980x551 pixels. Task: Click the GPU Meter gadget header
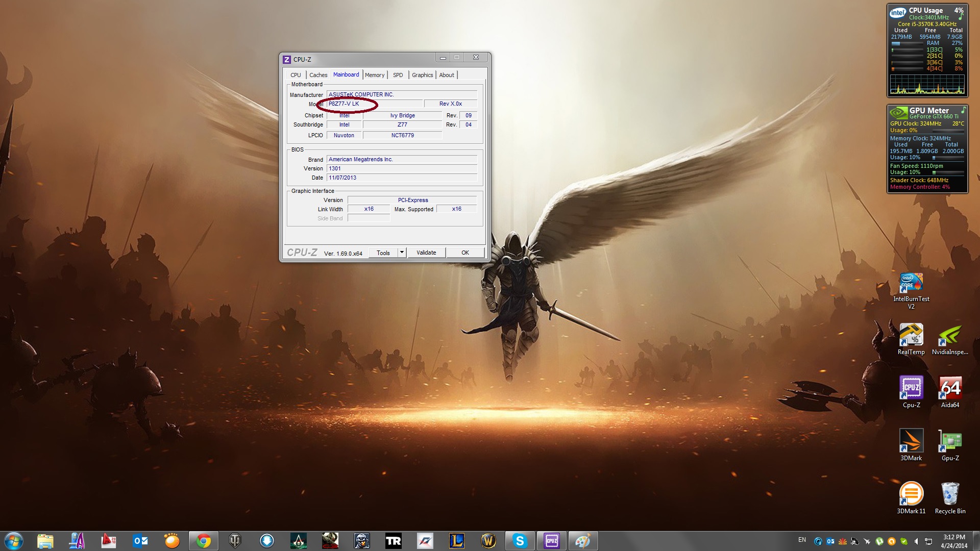coord(927,112)
